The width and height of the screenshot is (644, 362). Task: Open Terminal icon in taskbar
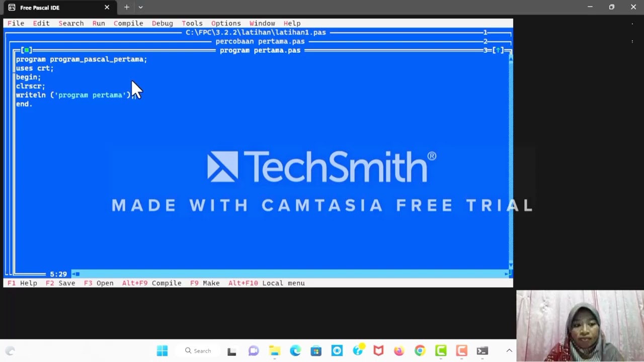(482, 351)
